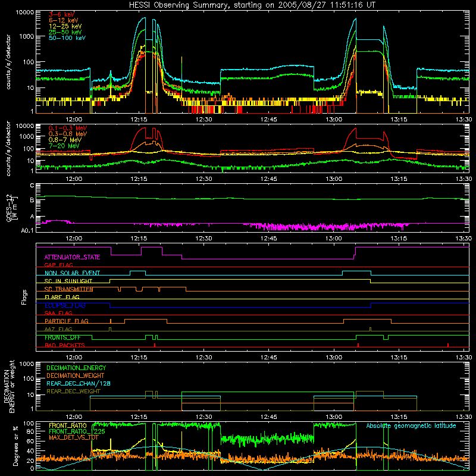Click the Absolute geomagnetic latitude label
476x476 pixels.
tap(411, 426)
